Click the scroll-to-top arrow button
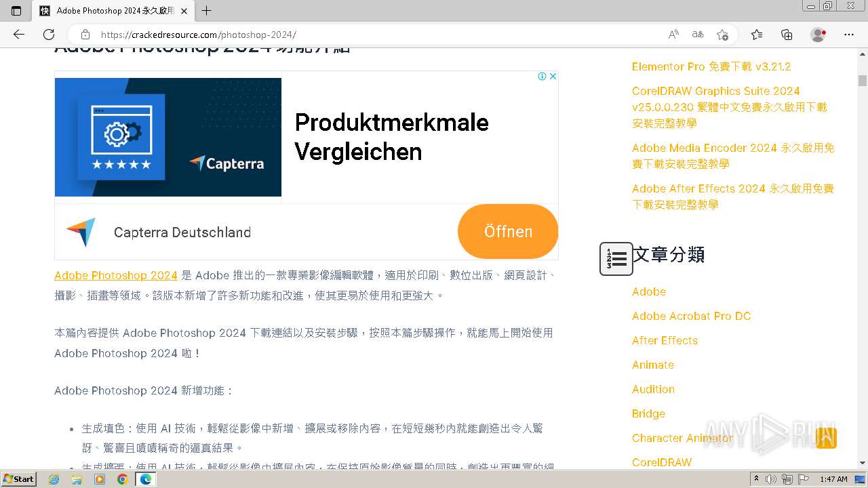The height and width of the screenshot is (488, 868). pos(827,438)
